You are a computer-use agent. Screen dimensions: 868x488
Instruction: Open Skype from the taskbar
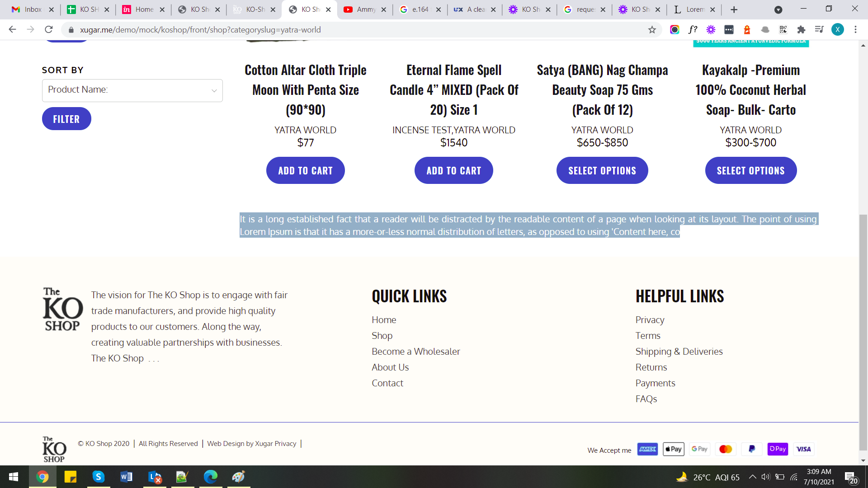click(x=99, y=477)
